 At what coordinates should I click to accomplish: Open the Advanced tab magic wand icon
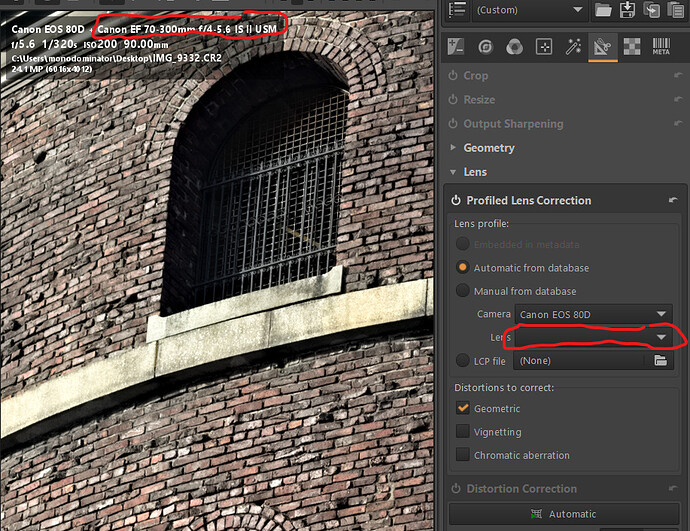coord(573,46)
